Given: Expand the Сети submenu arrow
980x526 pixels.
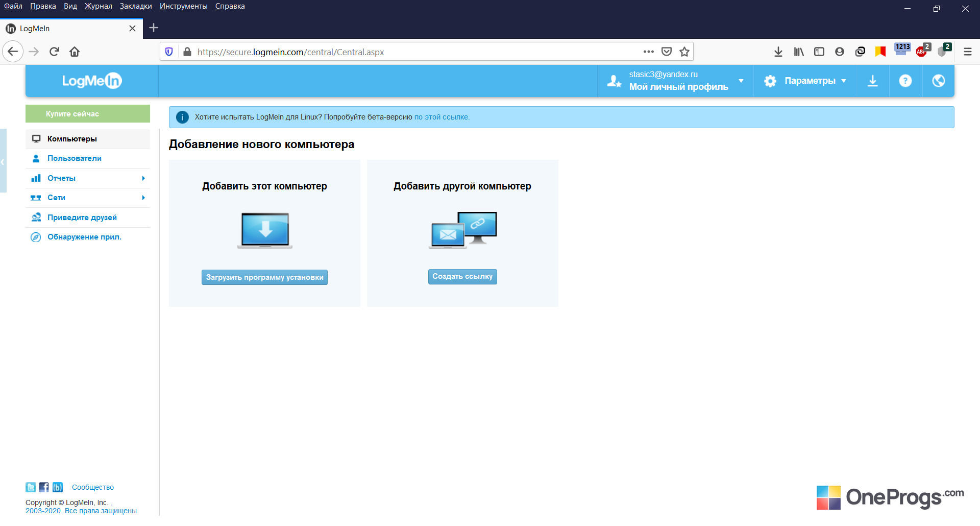Looking at the screenshot, I should [143, 198].
